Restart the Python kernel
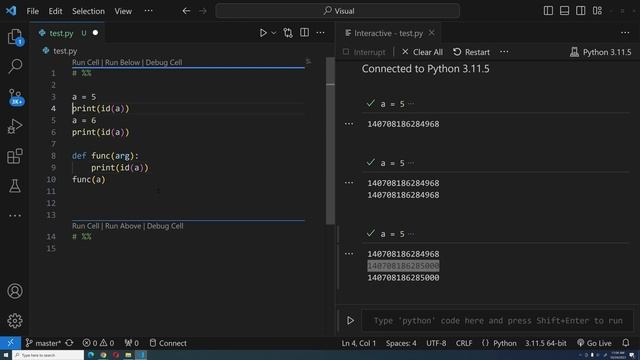Screen dimensions: 640x360 pyautogui.click(x=471, y=52)
